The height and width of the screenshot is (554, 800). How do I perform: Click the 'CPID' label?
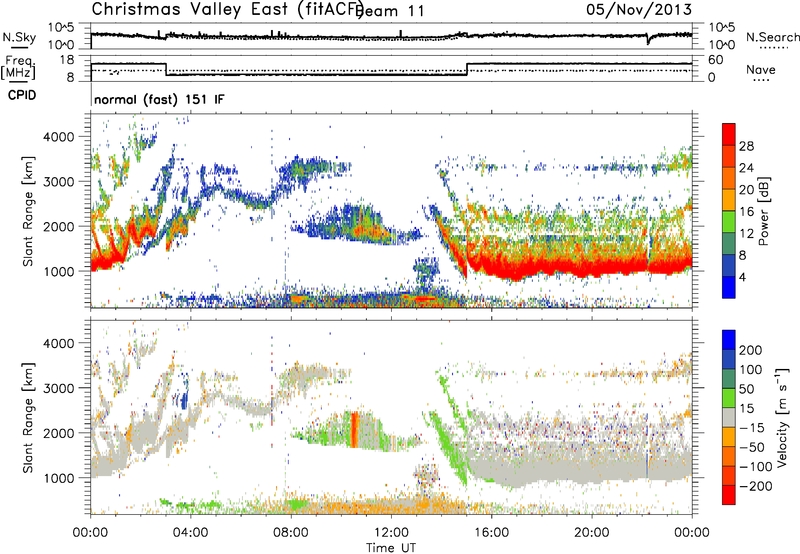[22, 95]
